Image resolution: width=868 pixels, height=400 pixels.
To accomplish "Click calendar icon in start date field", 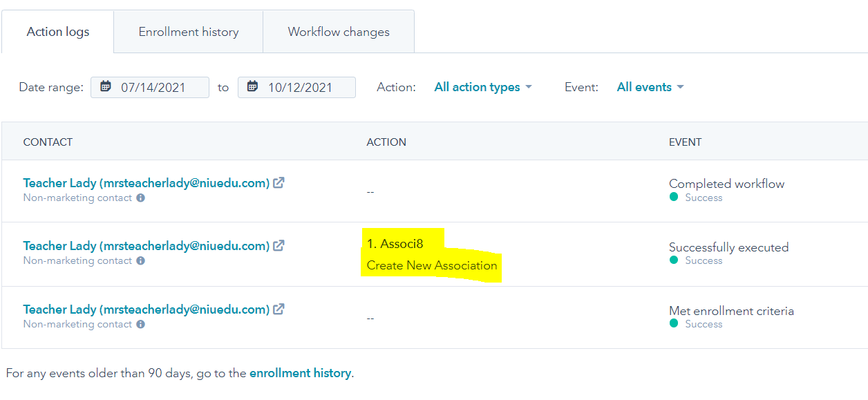I will pos(106,87).
